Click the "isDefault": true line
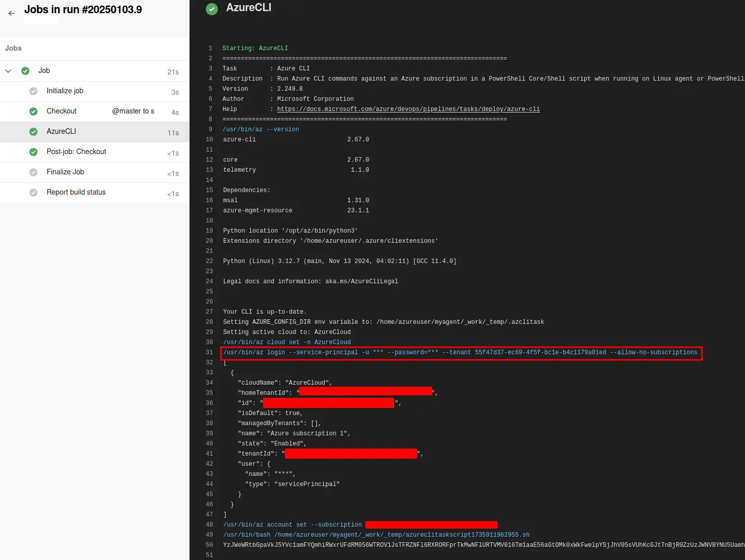This screenshot has width=745, height=560. pos(270,413)
